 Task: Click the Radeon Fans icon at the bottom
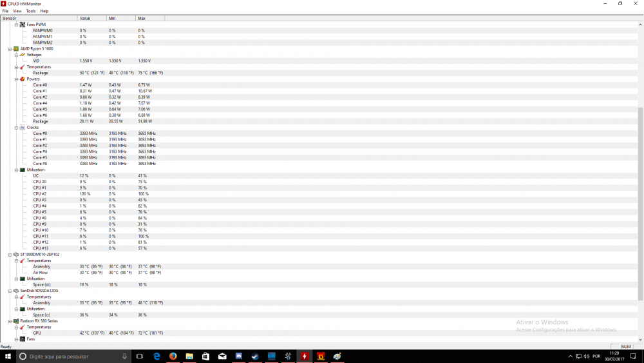click(x=23, y=339)
